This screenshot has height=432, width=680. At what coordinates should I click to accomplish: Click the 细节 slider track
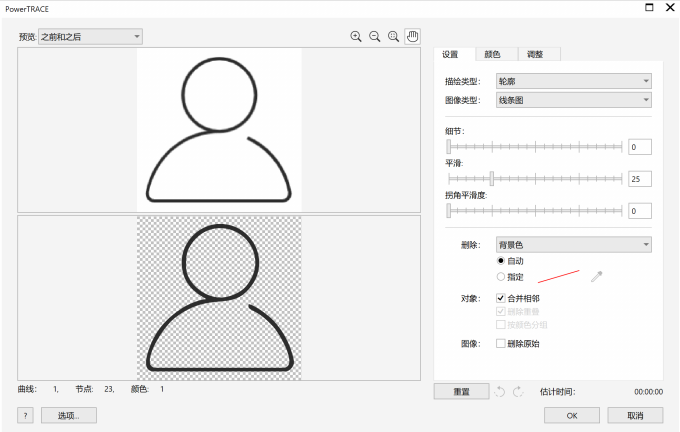pyautogui.click(x=535, y=147)
